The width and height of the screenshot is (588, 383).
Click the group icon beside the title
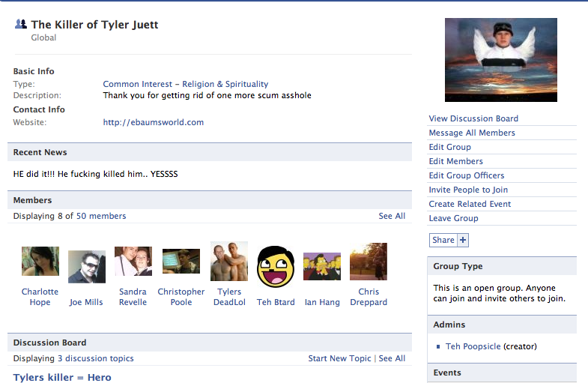coord(20,25)
